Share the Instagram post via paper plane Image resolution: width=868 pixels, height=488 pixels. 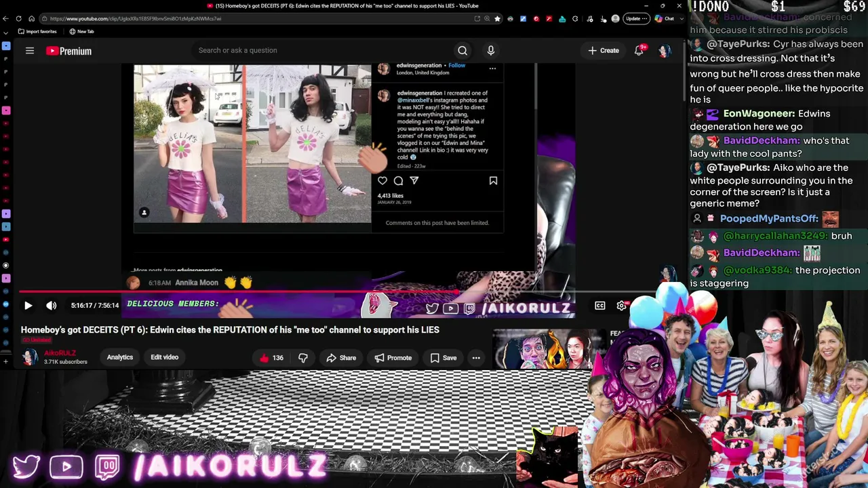tap(414, 181)
